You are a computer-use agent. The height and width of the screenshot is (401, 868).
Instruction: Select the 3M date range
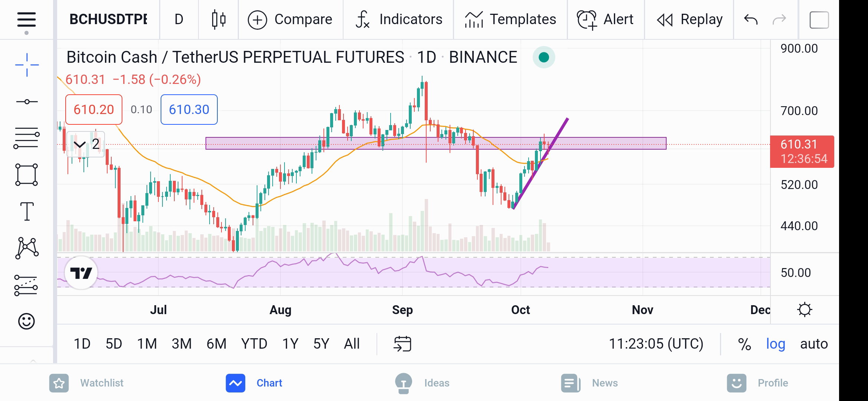pyautogui.click(x=181, y=344)
